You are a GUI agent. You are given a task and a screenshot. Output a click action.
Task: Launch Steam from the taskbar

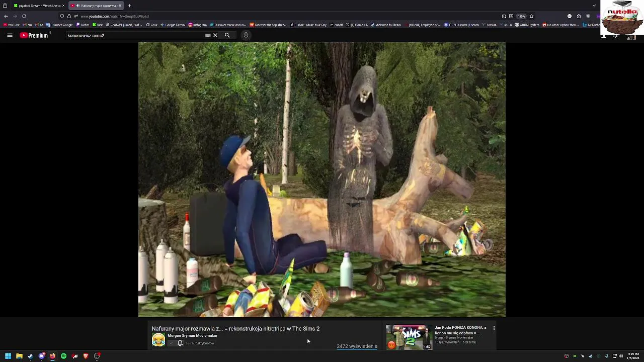[30, 356]
